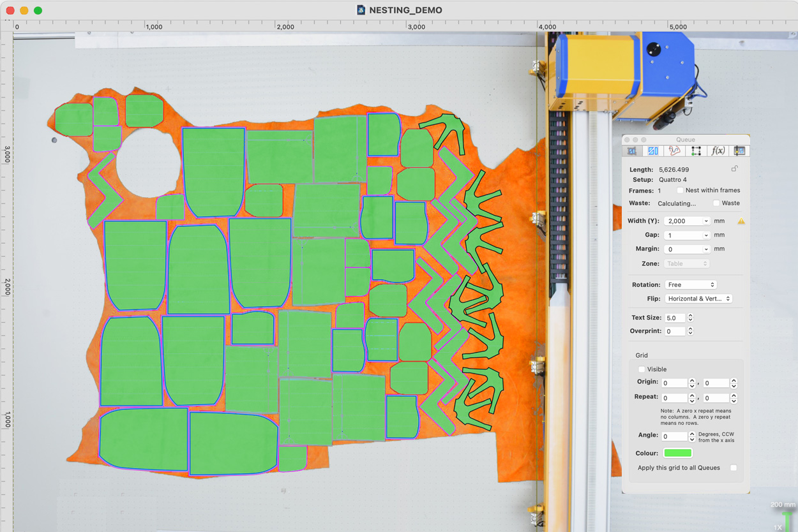The image size is (798, 532).
Task: Enable Nest within frames checkbox
Action: click(680, 190)
